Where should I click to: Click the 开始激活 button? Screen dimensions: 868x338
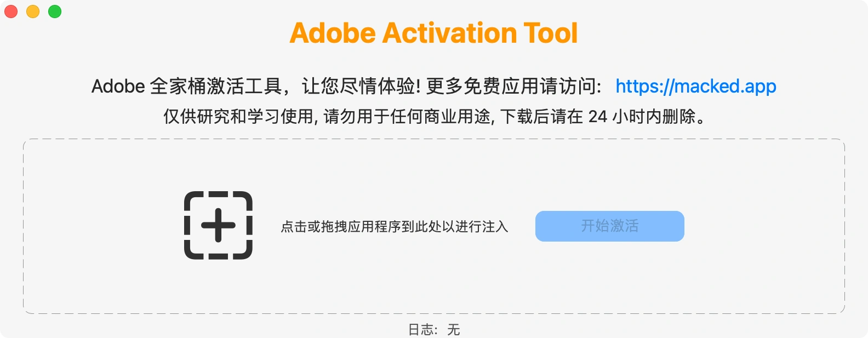[x=610, y=226]
